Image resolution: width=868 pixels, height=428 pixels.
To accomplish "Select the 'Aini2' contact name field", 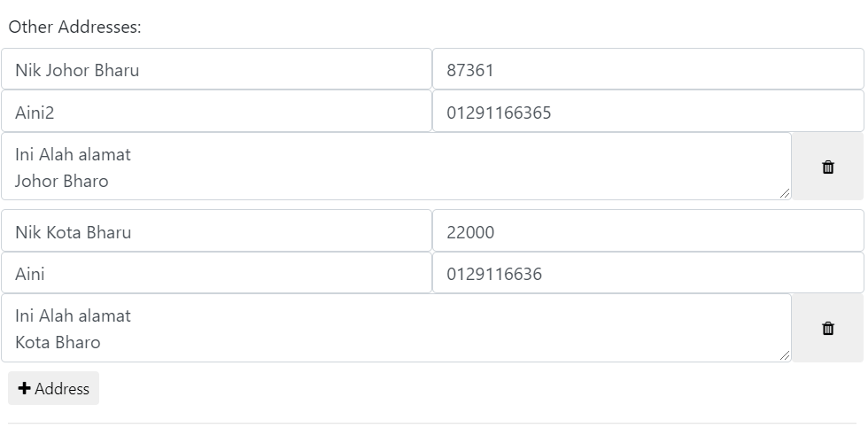I will click(216, 112).
